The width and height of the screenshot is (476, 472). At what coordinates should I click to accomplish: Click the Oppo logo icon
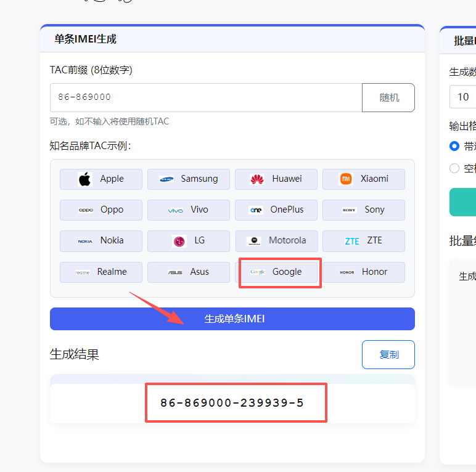[x=86, y=210]
